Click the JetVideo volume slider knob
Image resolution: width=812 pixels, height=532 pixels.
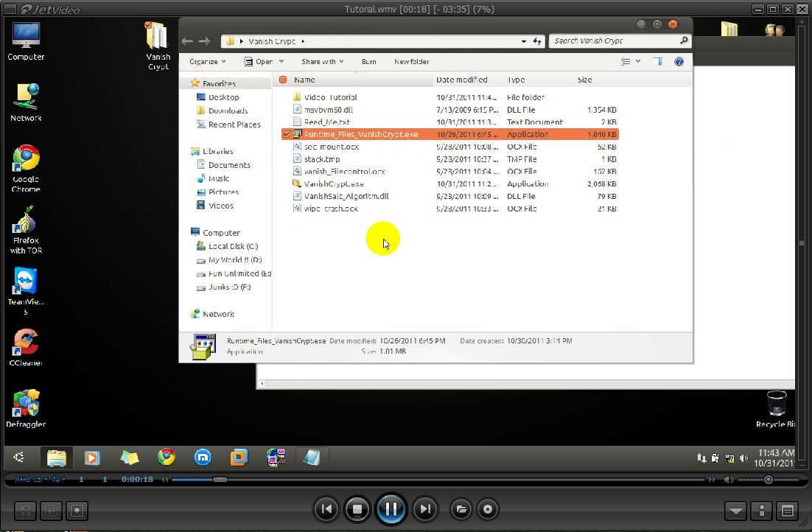[768, 480]
